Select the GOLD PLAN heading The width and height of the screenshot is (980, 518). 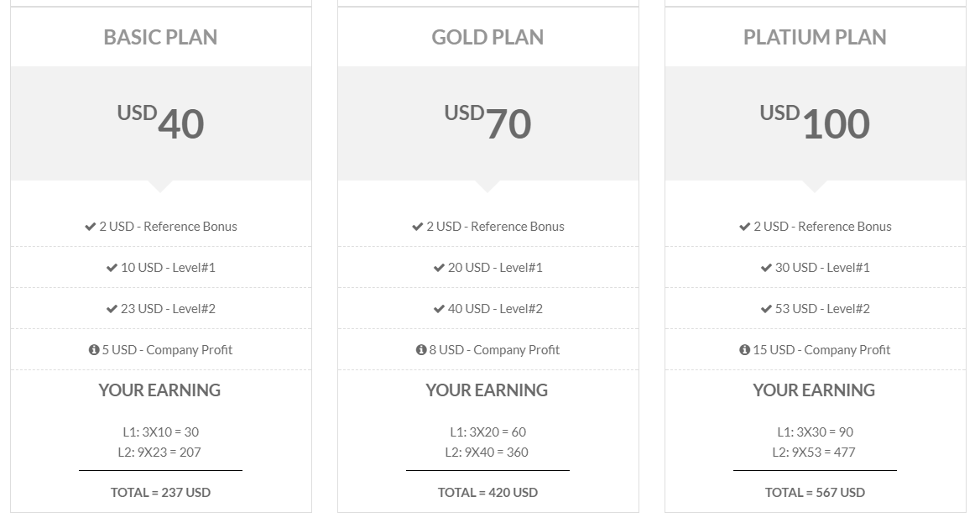[x=487, y=38]
